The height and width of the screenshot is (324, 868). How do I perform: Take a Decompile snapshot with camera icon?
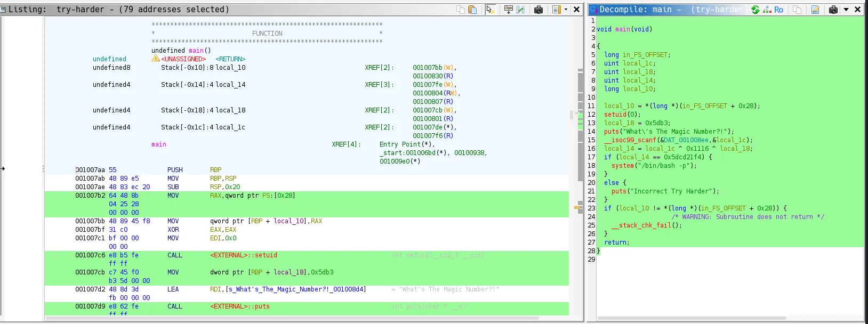click(x=833, y=10)
